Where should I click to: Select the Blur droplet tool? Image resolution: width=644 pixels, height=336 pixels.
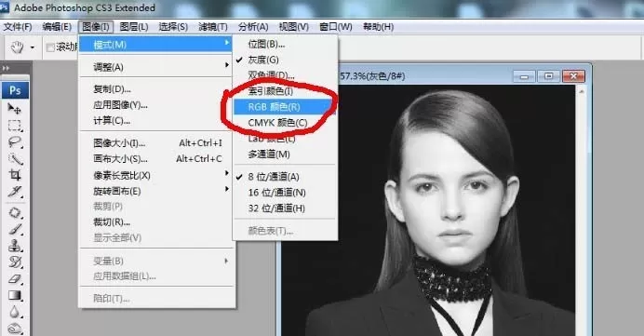[15, 312]
